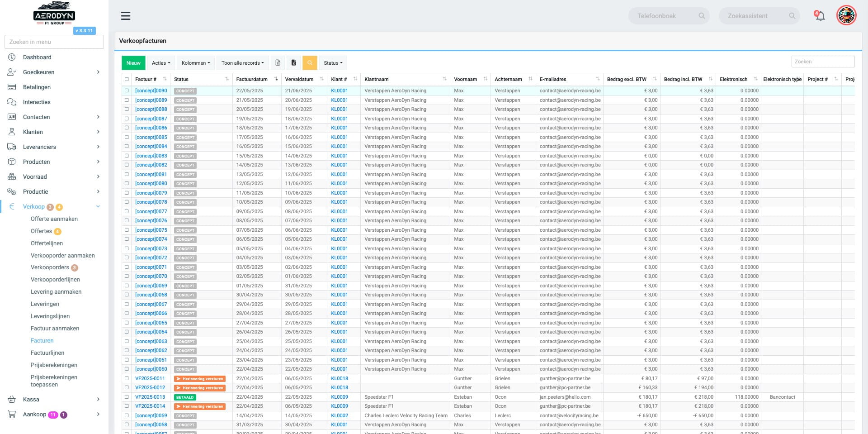Click Herinnering versturen for VF2025-0012
Screen dimensions: 868x434
pyautogui.click(x=200, y=388)
